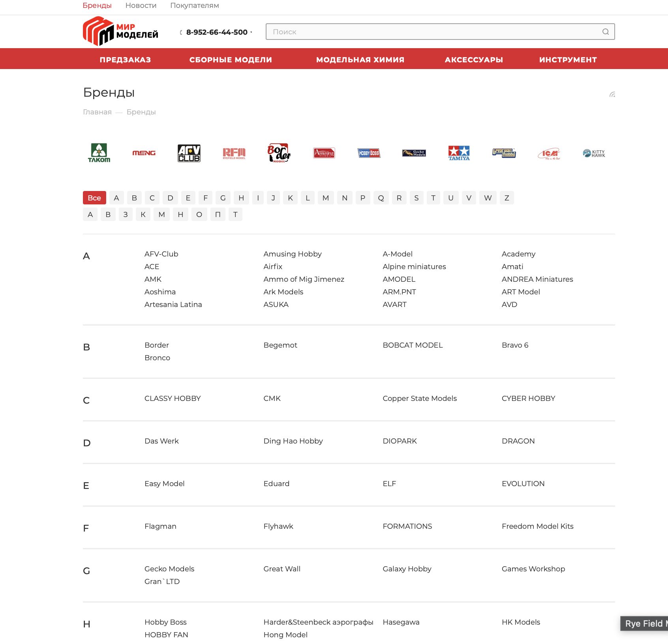Click the Takom brand logo
The height and width of the screenshot is (644, 668).
pos(99,153)
